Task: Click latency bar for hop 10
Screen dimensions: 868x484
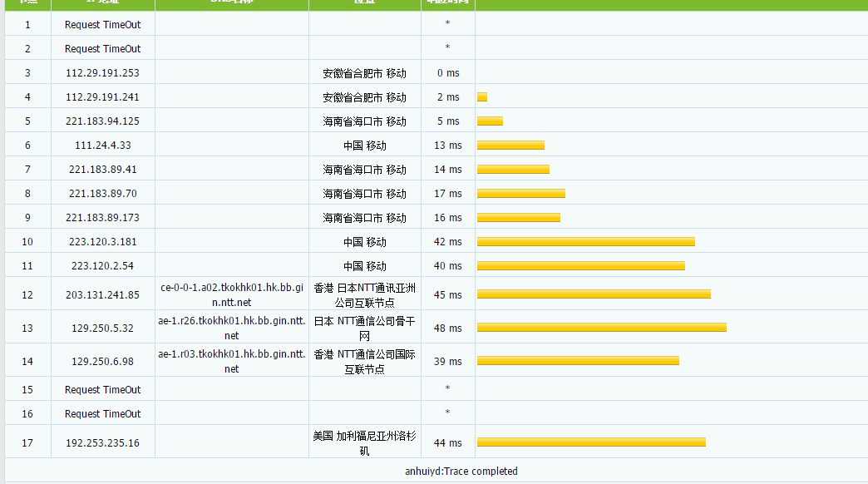Action: 585,241
